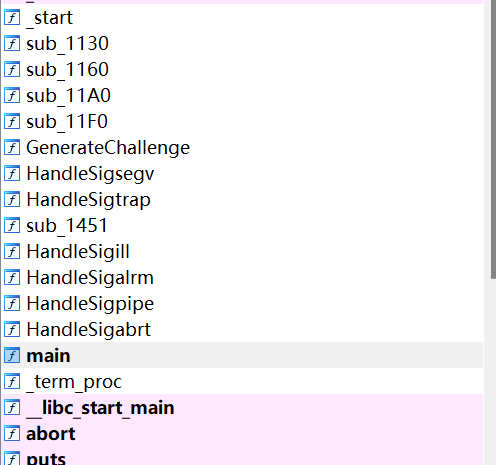Open the HandleSigpipe function entry
Image resolution: width=496 pixels, height=465 pixels.
click(x=243, y=304)
